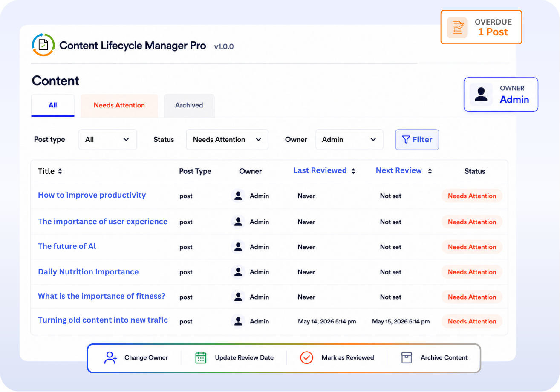Sort the table by Title column arrows
Image resolution: width=560 pixels, height=392 pixels.
[60, 171]
